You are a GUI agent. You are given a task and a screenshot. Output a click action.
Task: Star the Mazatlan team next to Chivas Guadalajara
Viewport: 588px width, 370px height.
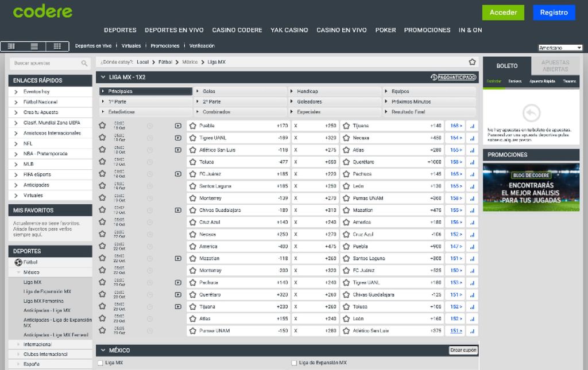[x=346, y=210]
